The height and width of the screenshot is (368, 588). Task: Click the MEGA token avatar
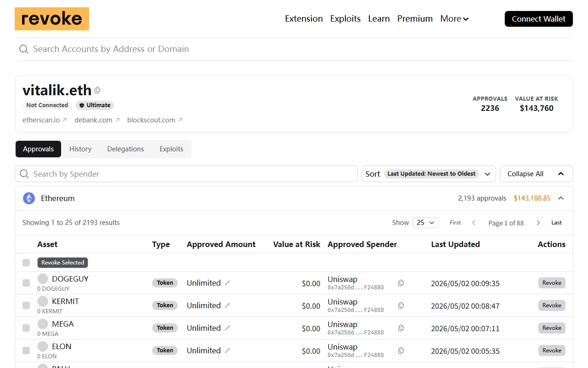click(x=43, y=324)
